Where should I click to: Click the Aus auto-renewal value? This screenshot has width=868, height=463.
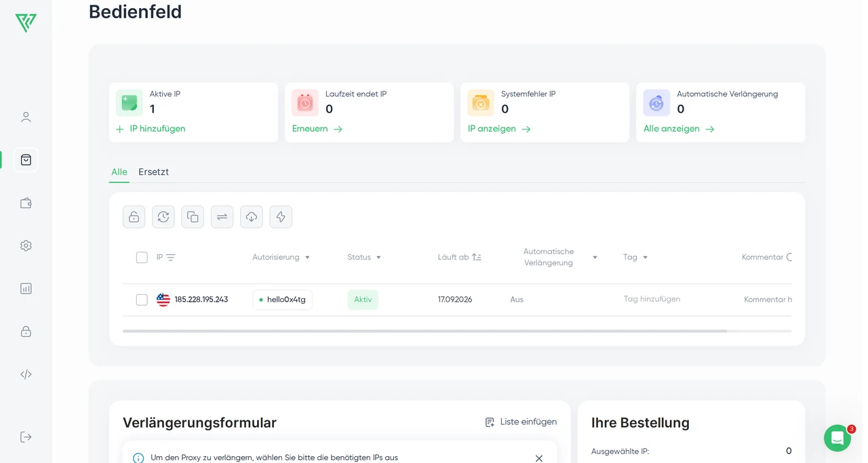[517, 300]
